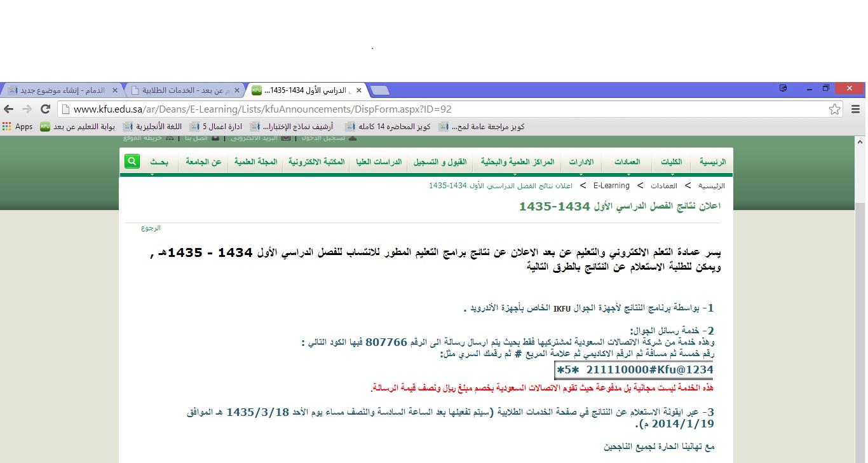Open أرشيف نماذج الإختبارا bookmark
Viewport: 868px width, 463px height.
point(292,127)
